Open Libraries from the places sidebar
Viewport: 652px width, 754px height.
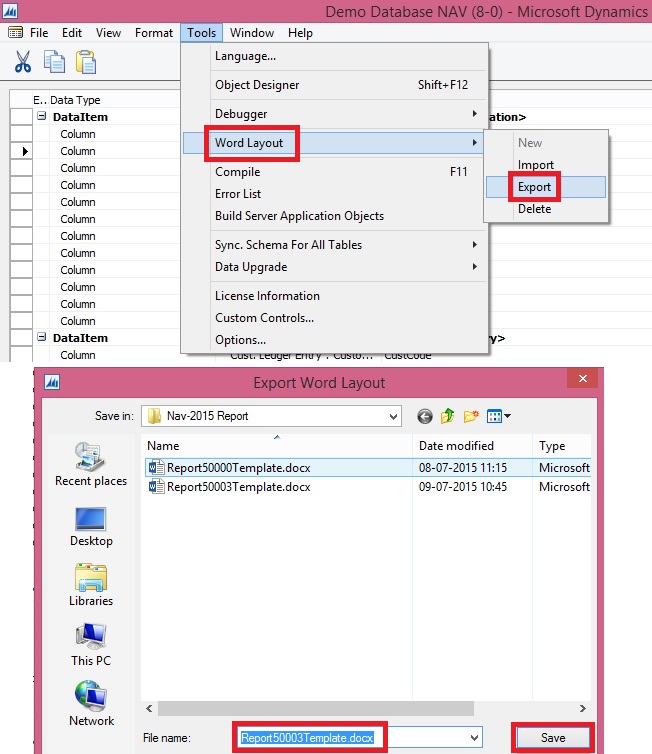pyautogui.click(x=91, y=585)
